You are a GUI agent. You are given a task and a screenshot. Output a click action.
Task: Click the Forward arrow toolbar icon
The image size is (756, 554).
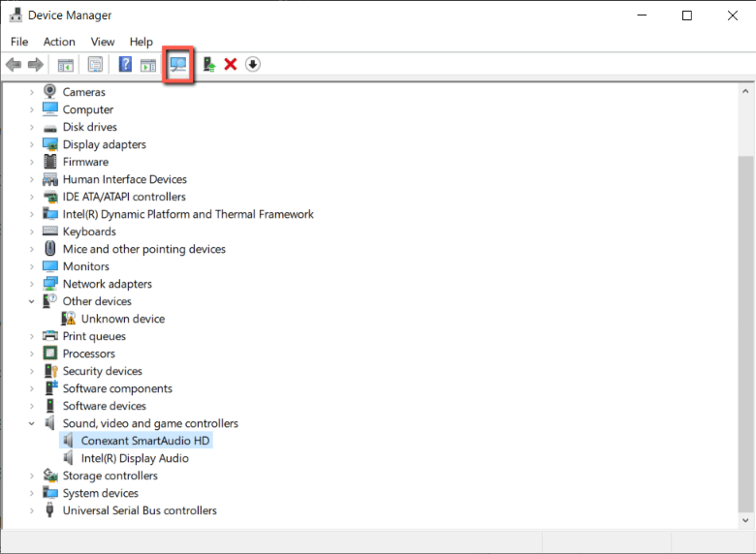(36, 64)
